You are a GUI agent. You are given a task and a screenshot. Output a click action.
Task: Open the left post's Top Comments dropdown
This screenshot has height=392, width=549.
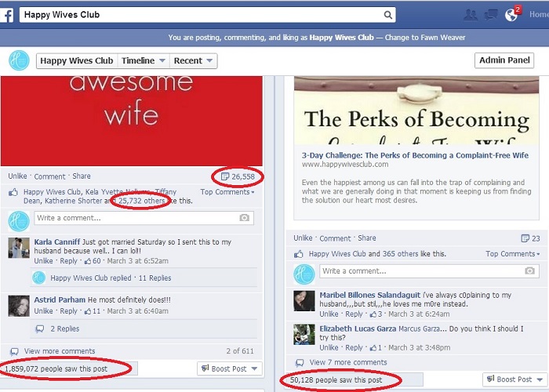tap(227, 192)
